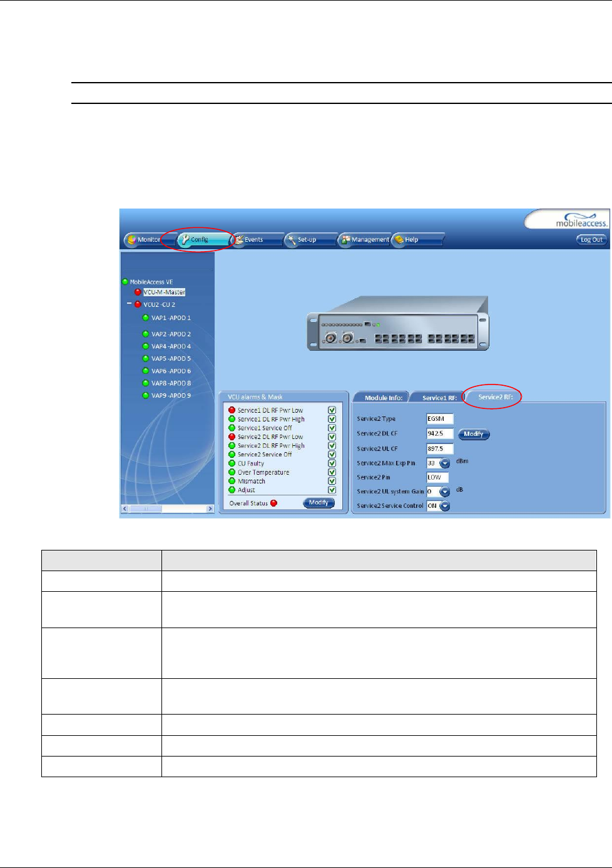Select VAP2 -APOD 2 node
The image size is (612, 868).
pos(171,334)
